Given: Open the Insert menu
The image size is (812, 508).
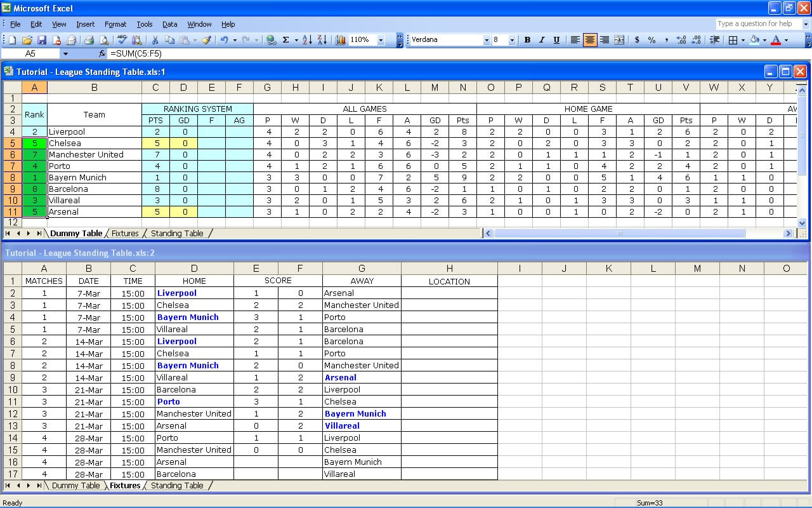Looking at the screenshot, I should 85,24.
